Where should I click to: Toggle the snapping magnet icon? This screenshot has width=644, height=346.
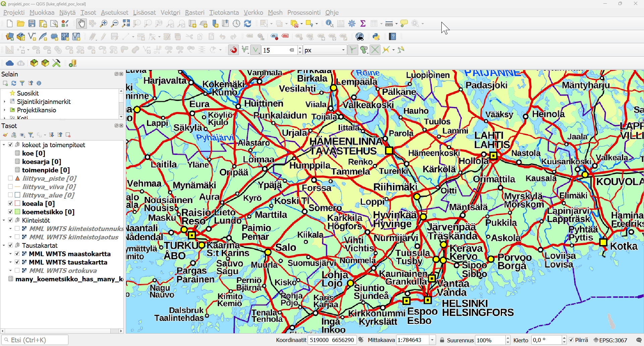click(233, 50)
